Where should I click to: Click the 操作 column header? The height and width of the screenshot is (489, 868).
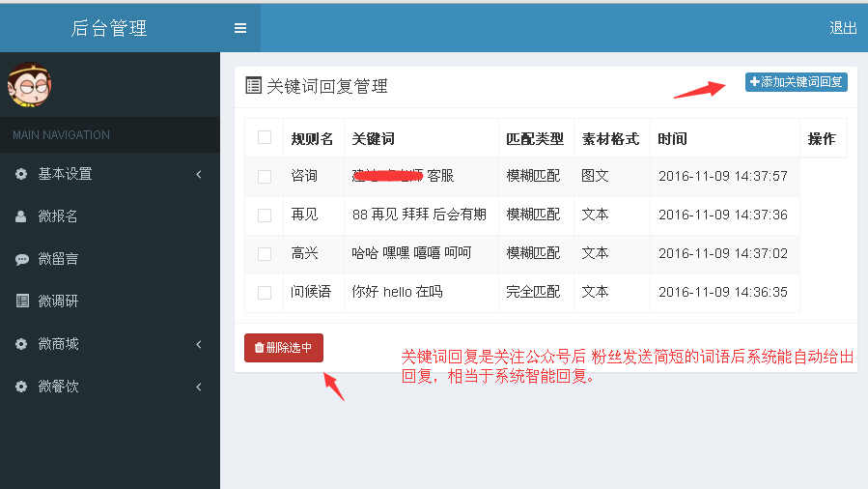[822, 138]
